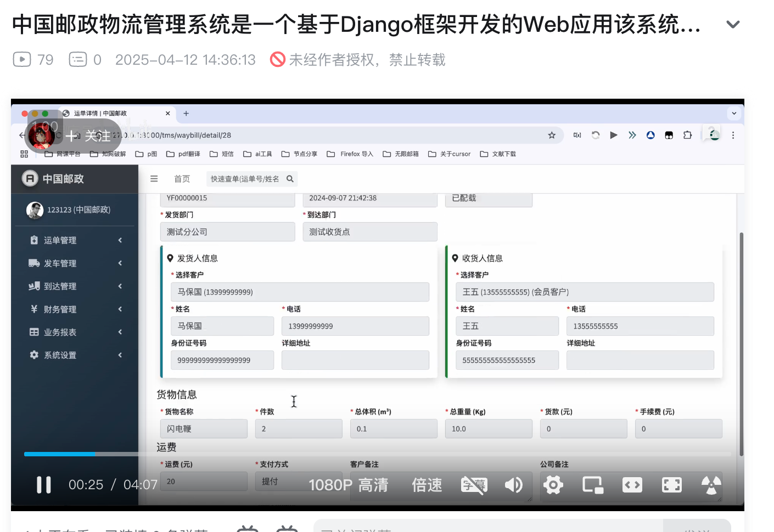Go to 首页 in the top navigation
Viewport: 774px width, 532px height.
pos(182,179)
